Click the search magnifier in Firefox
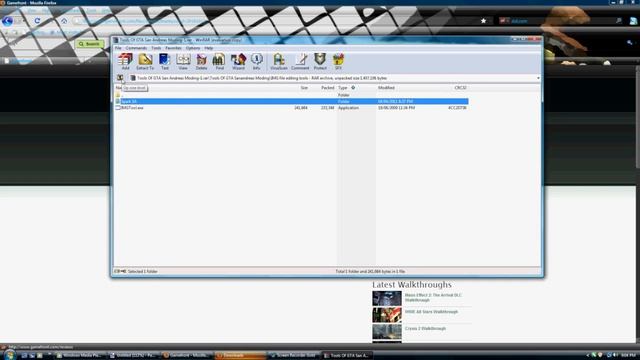This screenshot has width=640, height=360. click(x=619, y=21)
